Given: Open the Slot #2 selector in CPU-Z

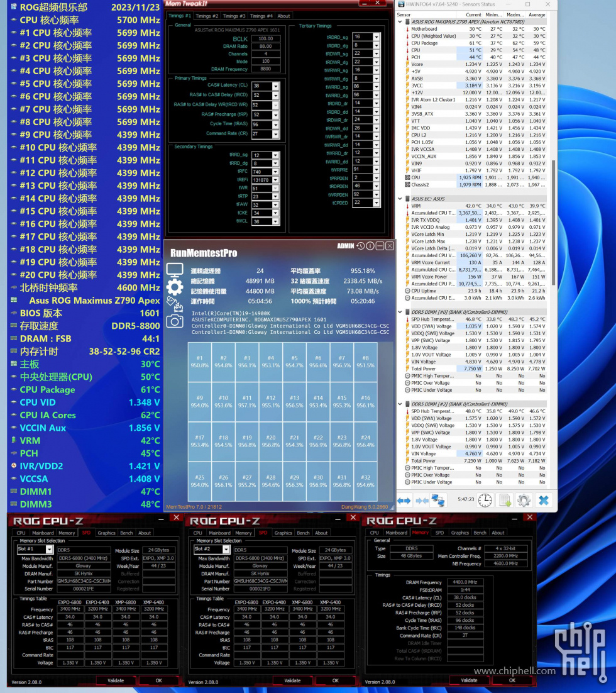Looking at the screenshot, I should pos(226,550).
